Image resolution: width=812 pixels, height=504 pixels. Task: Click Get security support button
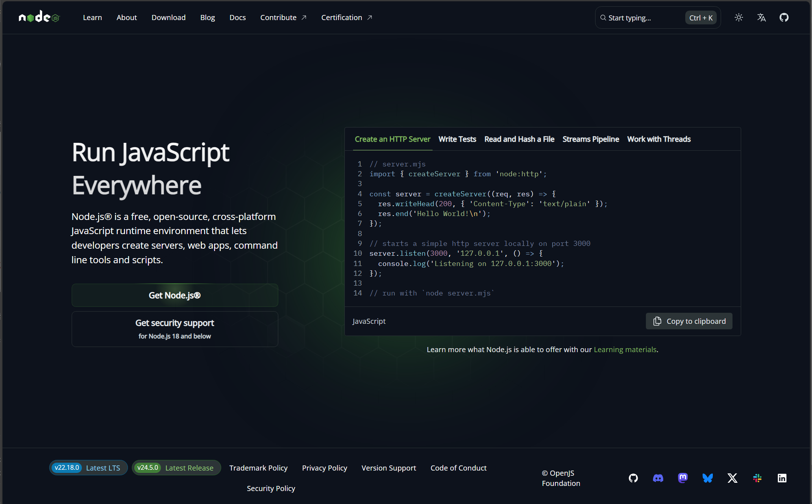tap(175, 329)
